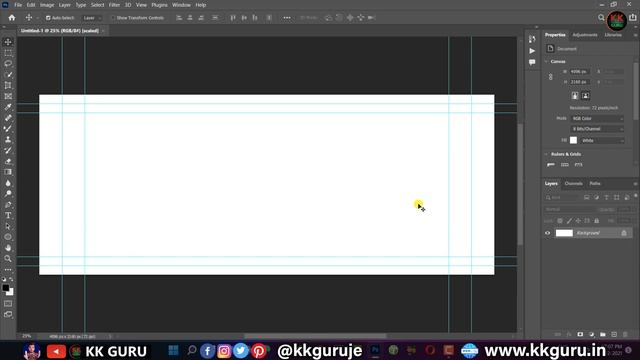Select the Hand tool
Viewport: 640px width, 360px height.
tap(8, 248)
